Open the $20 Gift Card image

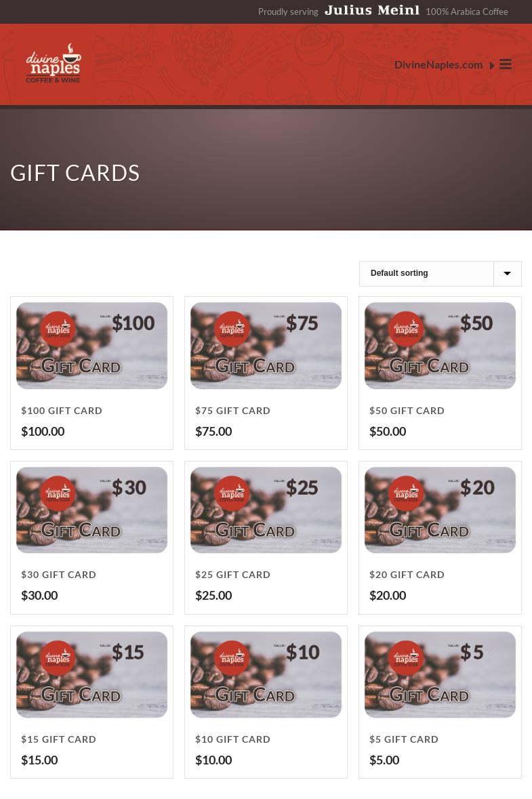(x=441, y=510)
